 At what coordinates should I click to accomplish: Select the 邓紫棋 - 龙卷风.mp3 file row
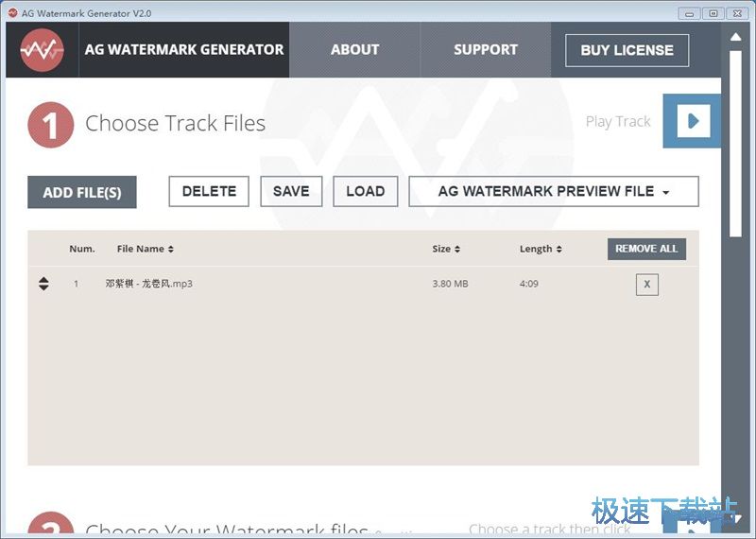point(363,284)
